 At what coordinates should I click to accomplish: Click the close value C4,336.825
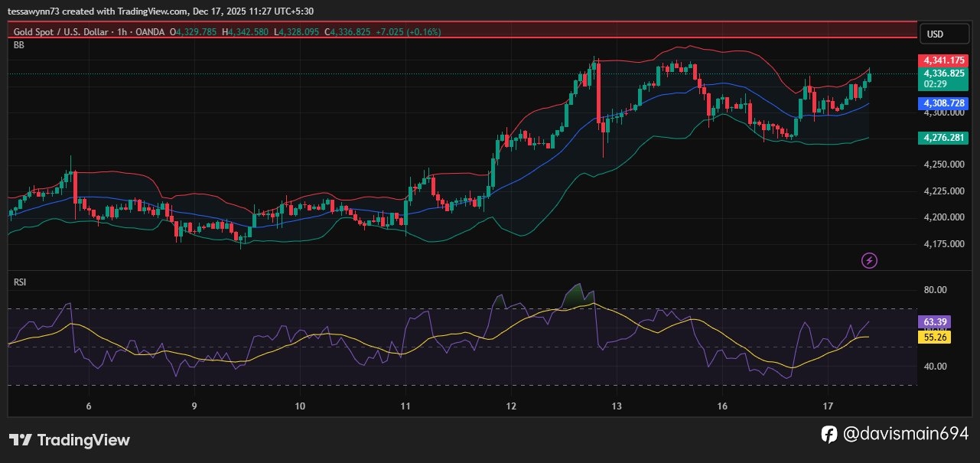point(348,31)
